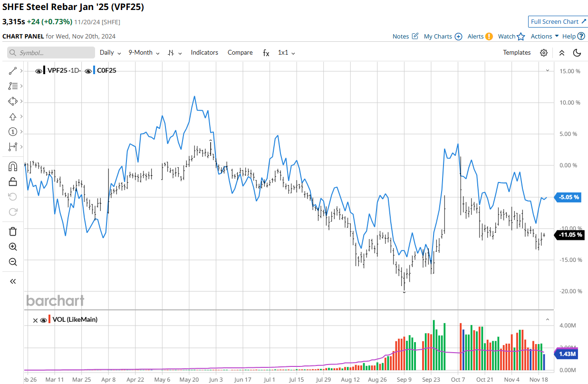
Task: Select the trend line drawing tool
Action: [12, 71]
